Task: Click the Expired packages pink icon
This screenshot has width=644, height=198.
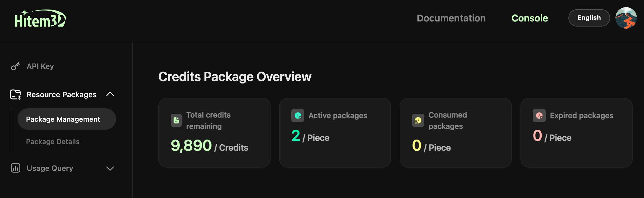Action: click(x=539, y=116)
